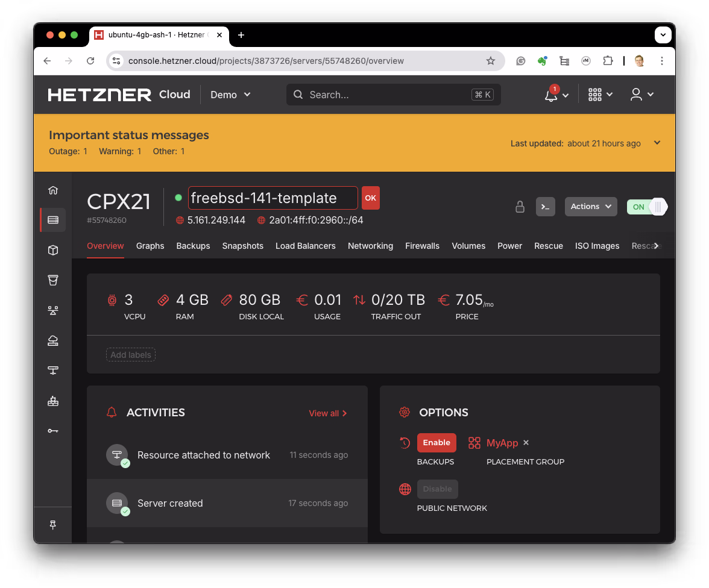Open Firewalls icon in left sidebar
The image size is (709, 588).
[x=53, y=401]
